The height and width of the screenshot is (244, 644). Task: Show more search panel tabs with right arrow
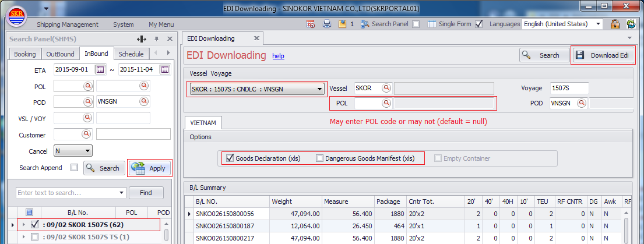point(168,53)
